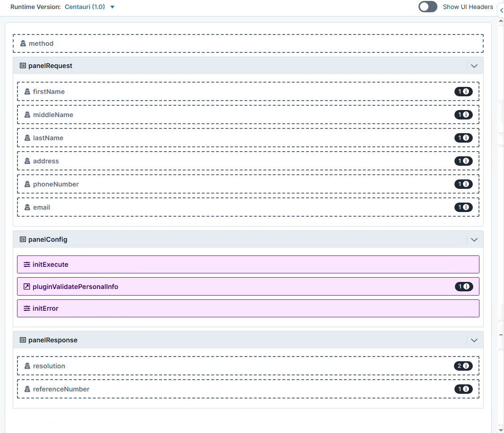Image resolution: width=504 pixels, height=433 pixels.
Task: Open the info badge on the email field
Action: point(463,207)
